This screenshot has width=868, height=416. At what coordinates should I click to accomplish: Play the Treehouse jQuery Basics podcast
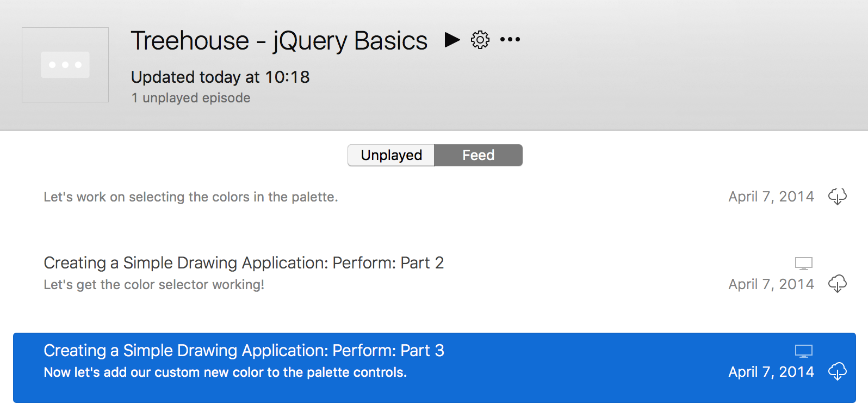pos(452,40)
